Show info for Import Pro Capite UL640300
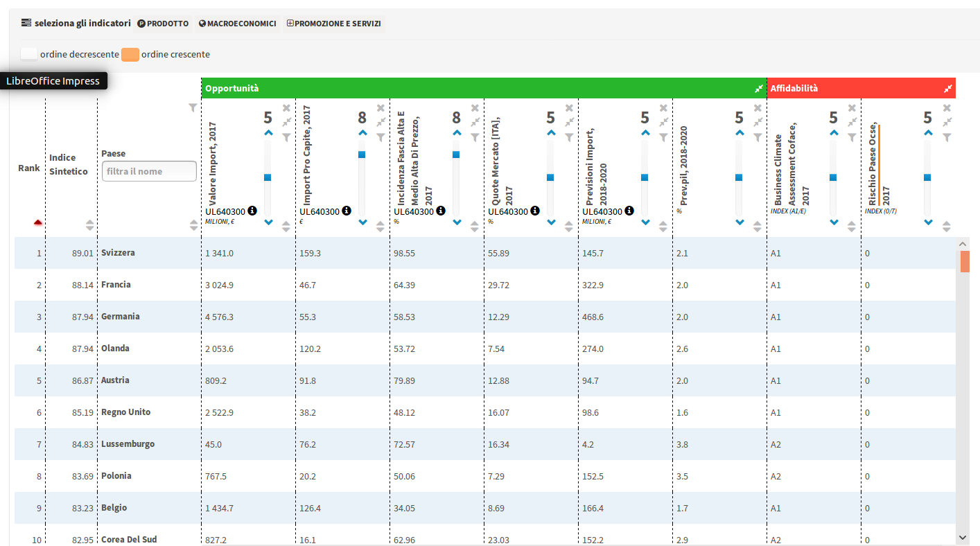Screen dimensions: 980x546 [347, 211]
